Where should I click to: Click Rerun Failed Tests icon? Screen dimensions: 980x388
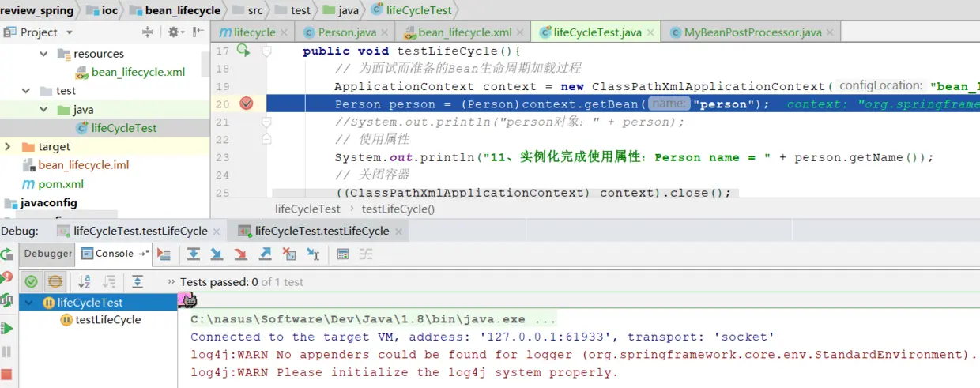pos(6,277)
